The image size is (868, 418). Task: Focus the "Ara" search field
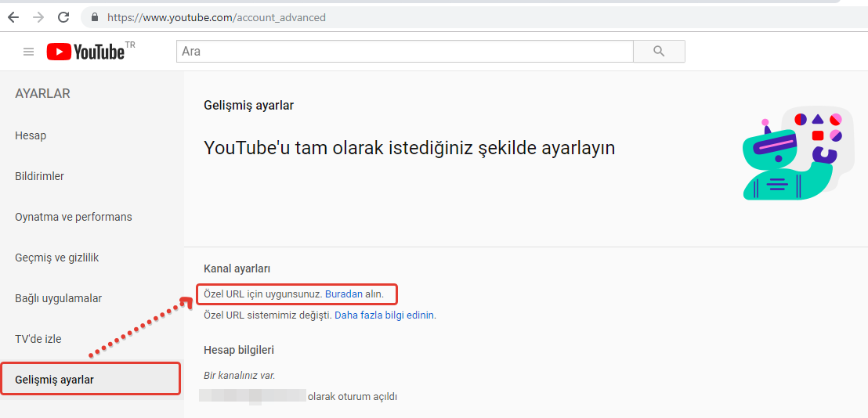[404, 52]
